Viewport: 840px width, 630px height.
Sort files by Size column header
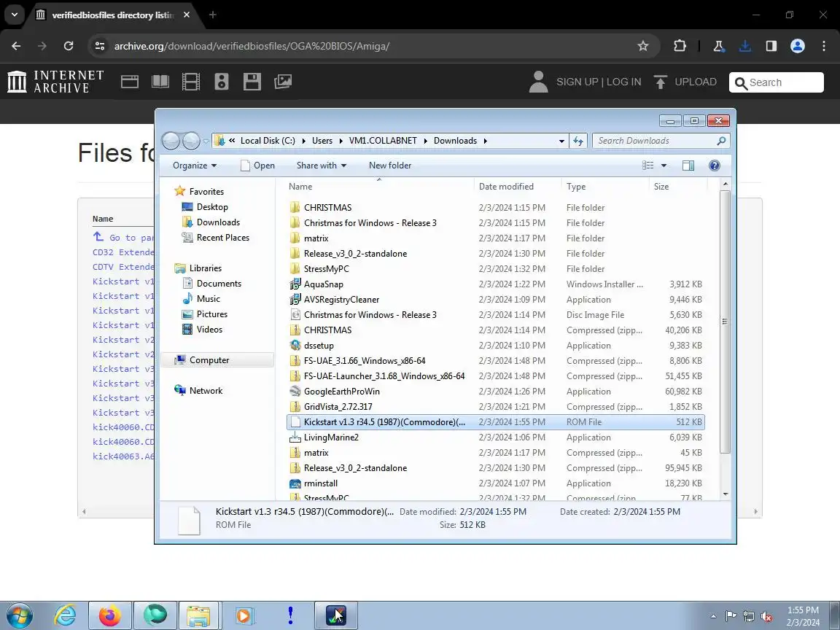pos(678,187)
